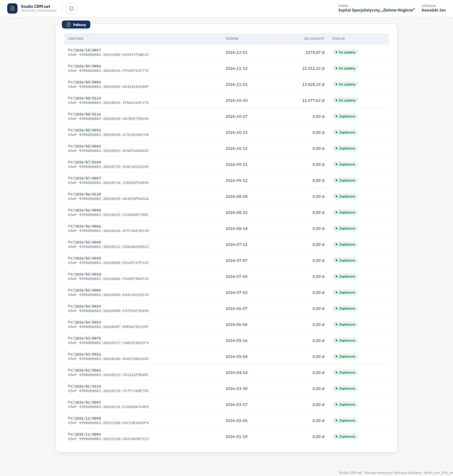Click the FAKTURA column header
This screenshot has width=453, height=476.
[76, 39]
